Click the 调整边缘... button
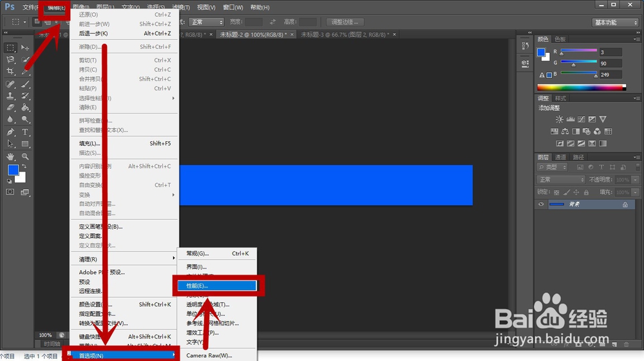The width and height of the screenshot is (644, 361). click(345, 22)
